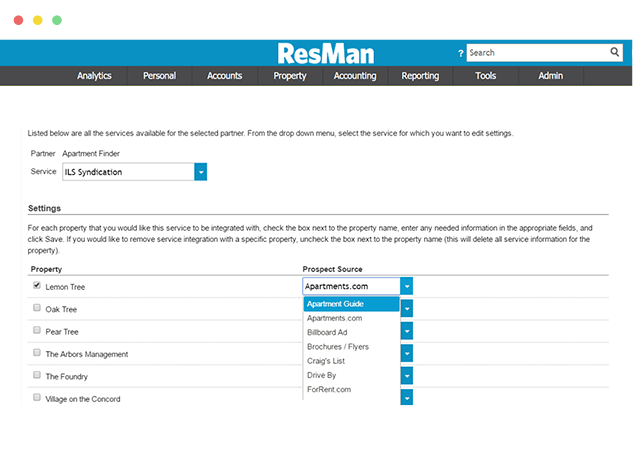Choose Apartments.com in dropdown list
Image resolution: width=634 pixels, height=473 pixels.
tap(351, 318)
